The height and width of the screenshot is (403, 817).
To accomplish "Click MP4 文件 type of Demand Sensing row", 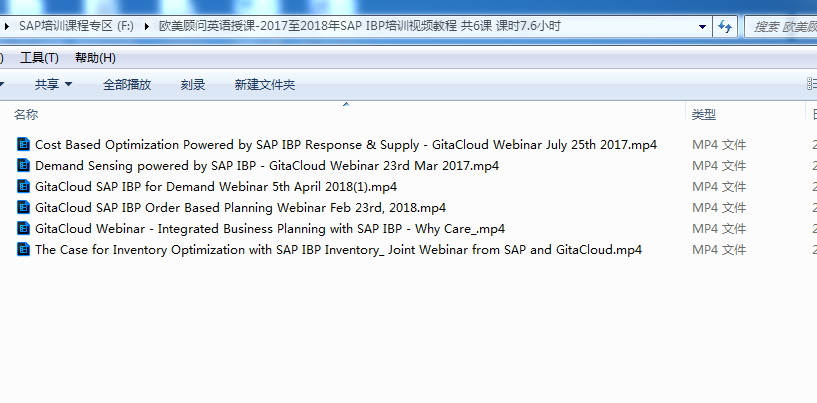I will click(x=719, y=166).
